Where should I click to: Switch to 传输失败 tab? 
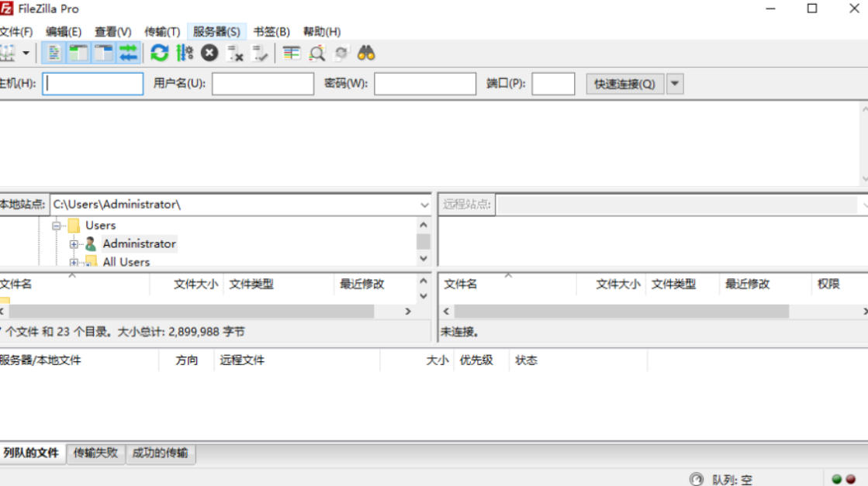tap(95, 453)
